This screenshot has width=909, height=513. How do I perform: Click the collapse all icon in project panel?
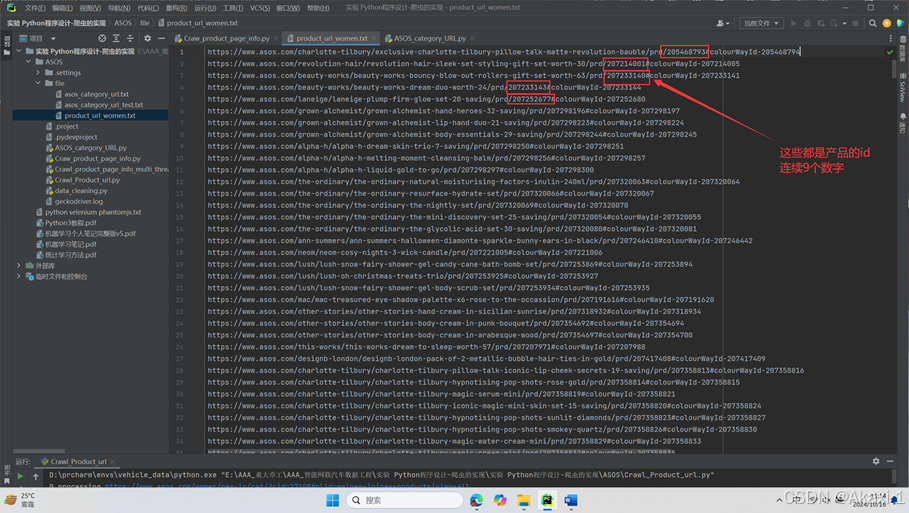click(x=130, y=38)
